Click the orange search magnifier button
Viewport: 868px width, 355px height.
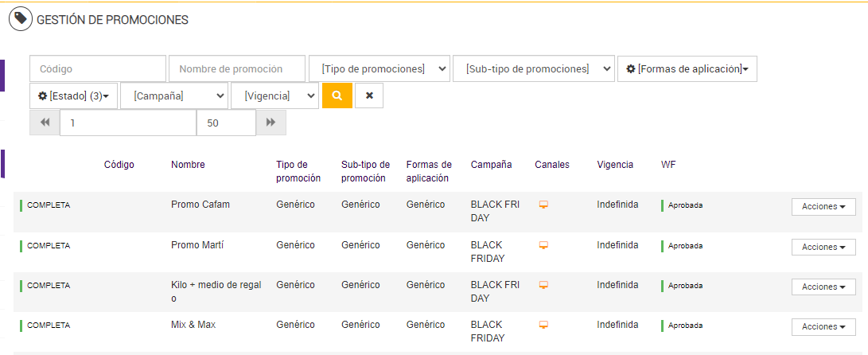pos(337,96)
